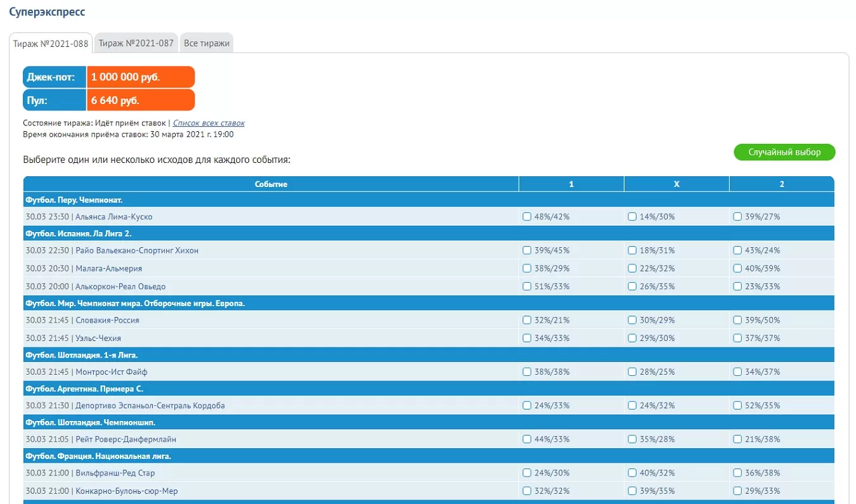
Task: Open the Список всех ставок link
Action: click(x=209, y=124)
